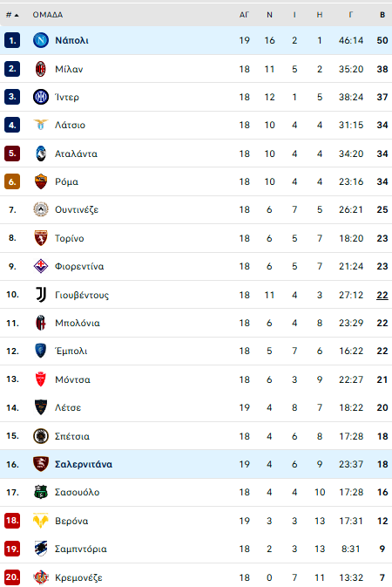The height and width of the screenshot is (587, 392).
Task: Click the Fiorentina purple crest
Action: point(41,266)
